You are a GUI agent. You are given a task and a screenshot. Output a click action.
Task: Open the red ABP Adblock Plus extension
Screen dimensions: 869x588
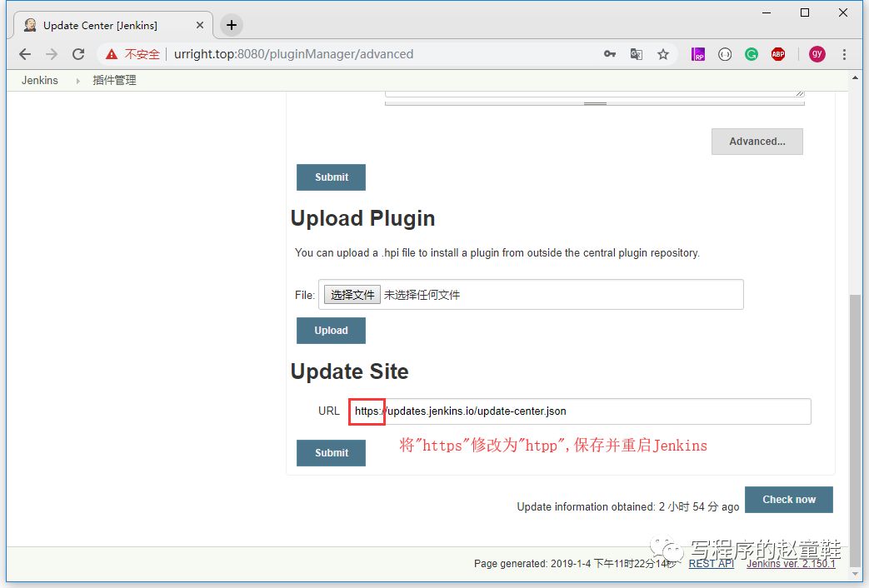click(778, 54)
